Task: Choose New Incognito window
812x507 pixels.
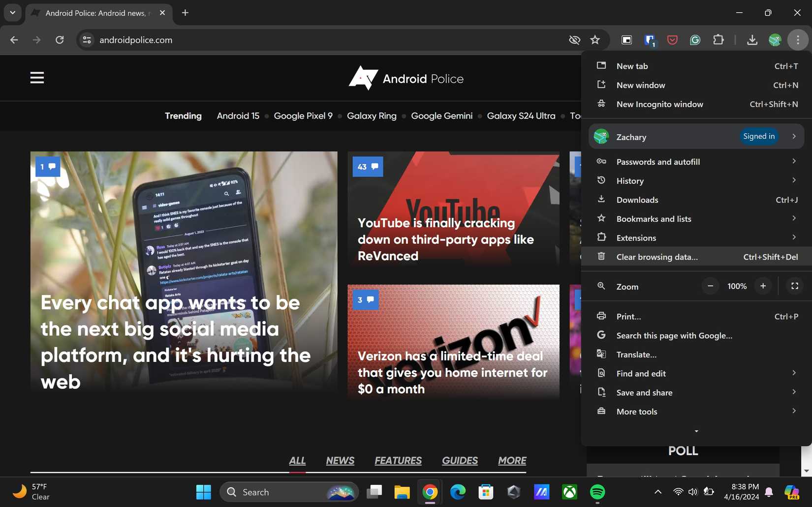Action: tap(659, 104)
